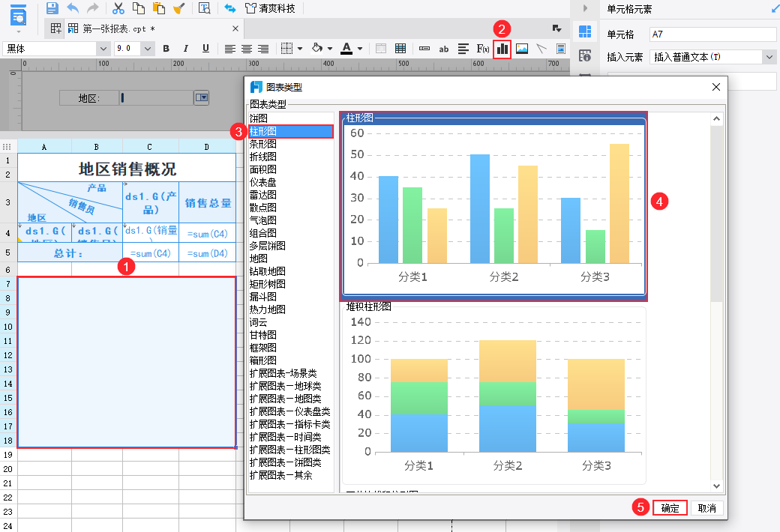Click the Copy icon
The width and height of the screenshot is (780, 532).
click(138, 8)
